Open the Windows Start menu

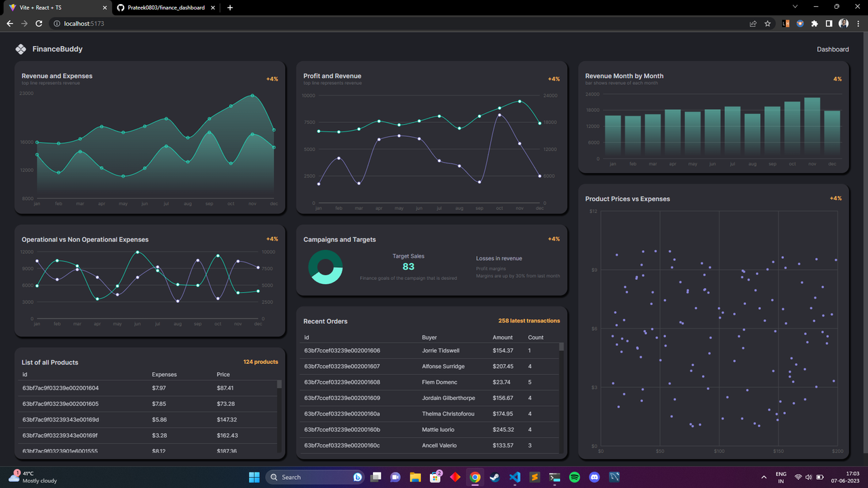[x=254, y=477]
